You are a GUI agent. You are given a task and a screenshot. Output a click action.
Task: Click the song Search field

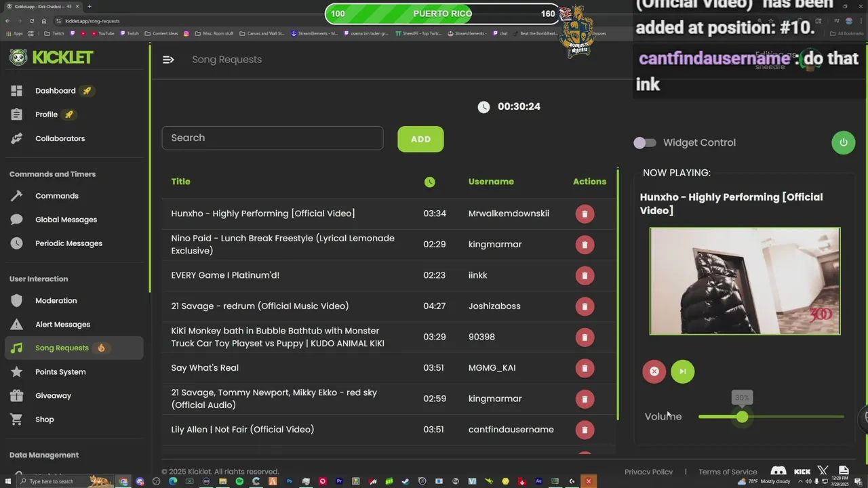pyautogui.click(x=273, y=138)
